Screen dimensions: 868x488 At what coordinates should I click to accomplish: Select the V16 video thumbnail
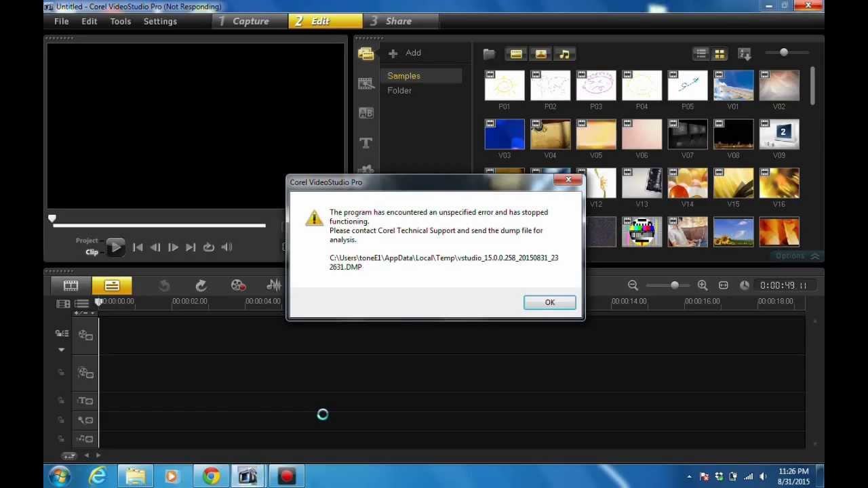click(778, 183)
